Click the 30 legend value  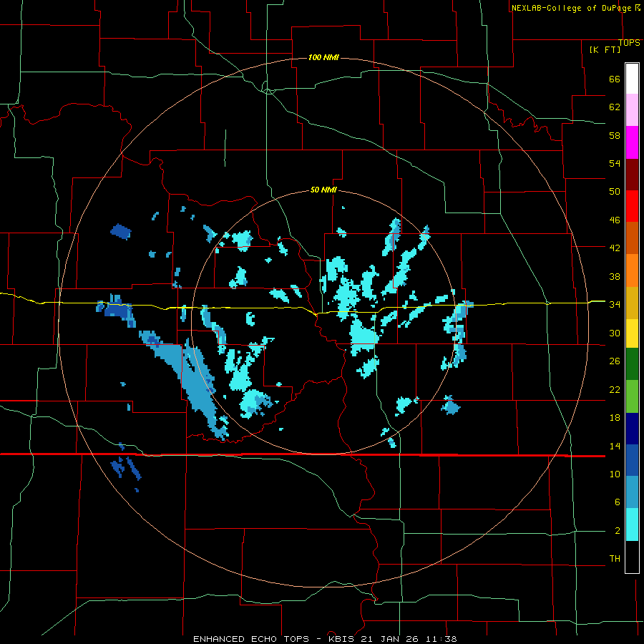click(x=615, y=333)
